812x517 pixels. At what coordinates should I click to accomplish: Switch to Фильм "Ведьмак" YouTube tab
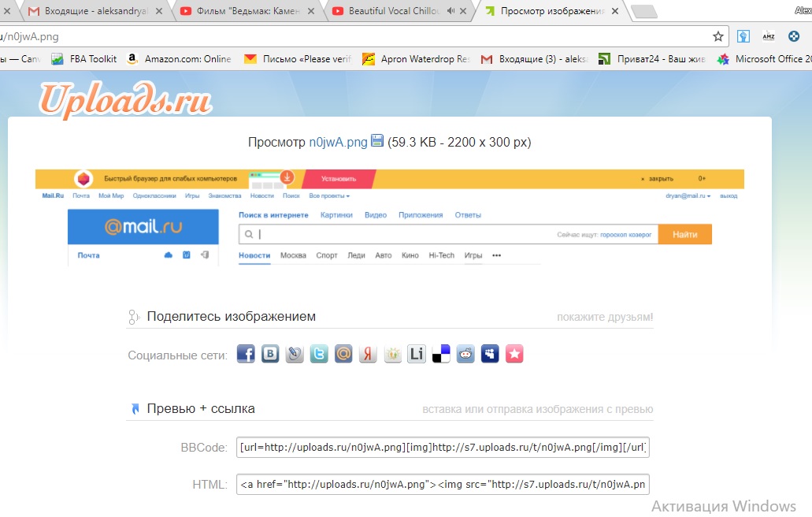pos(247,11)
